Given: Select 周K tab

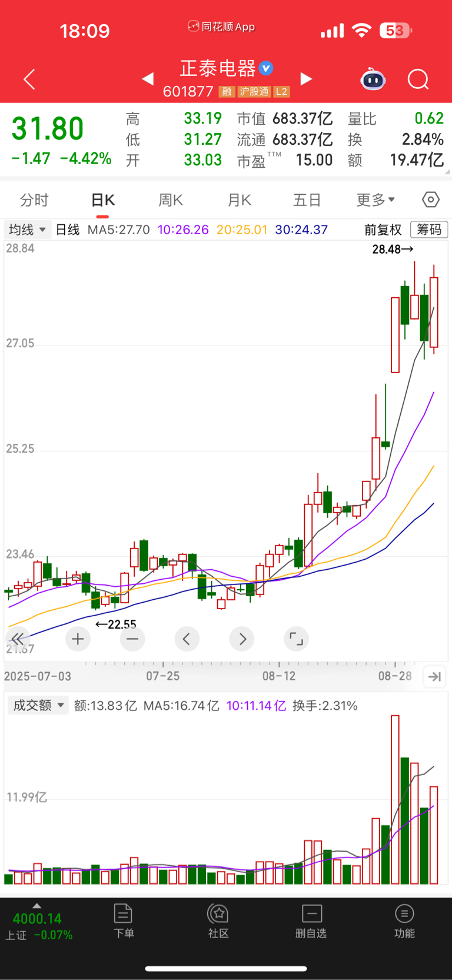Looking at the screenshot, I should (171, 200).
